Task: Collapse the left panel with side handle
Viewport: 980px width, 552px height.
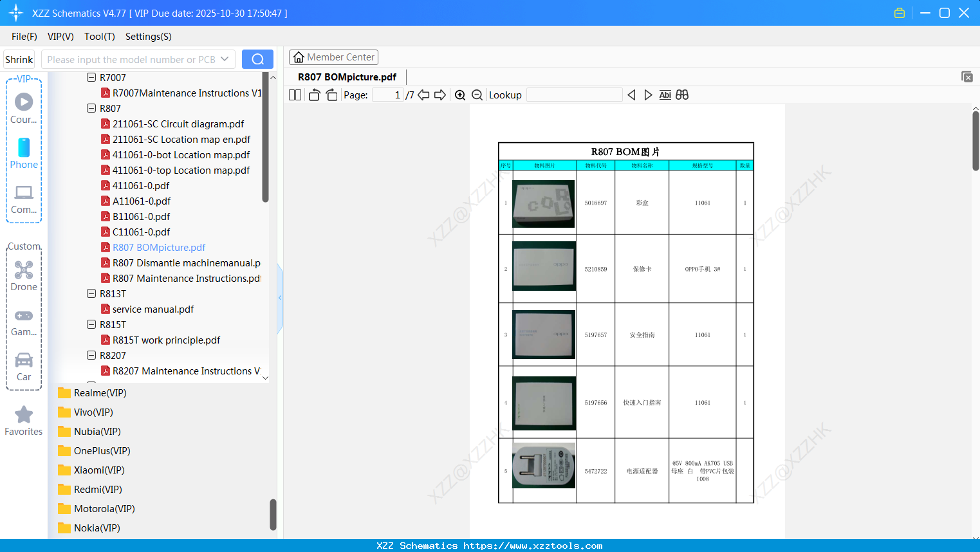Action: point(280,298)
